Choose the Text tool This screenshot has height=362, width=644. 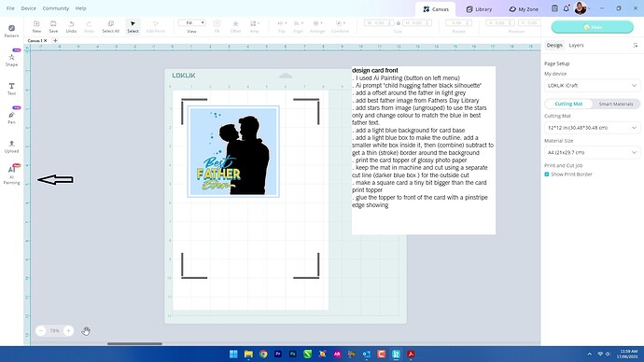tap(11, 89)
